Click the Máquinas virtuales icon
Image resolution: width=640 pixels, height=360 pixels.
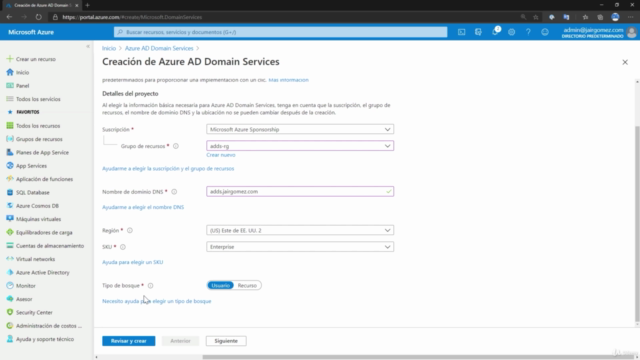click(x=10, y=219)
